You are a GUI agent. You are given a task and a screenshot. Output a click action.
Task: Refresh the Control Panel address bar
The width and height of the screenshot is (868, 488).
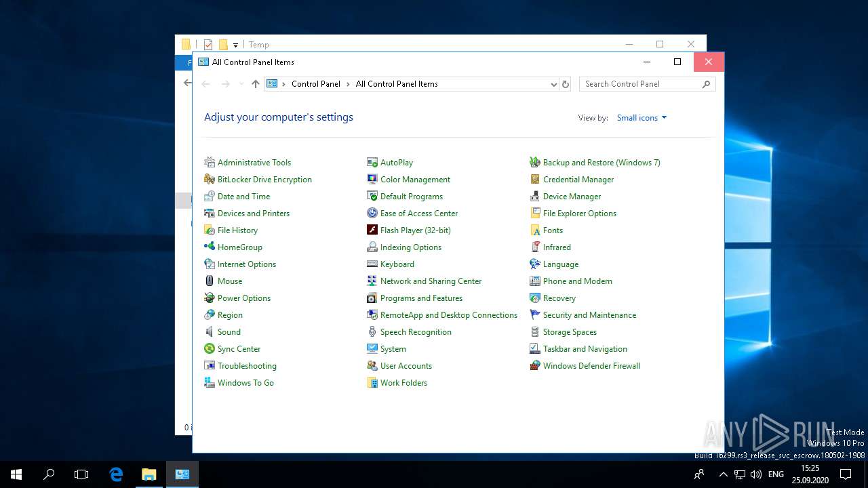tap(566, 84)
